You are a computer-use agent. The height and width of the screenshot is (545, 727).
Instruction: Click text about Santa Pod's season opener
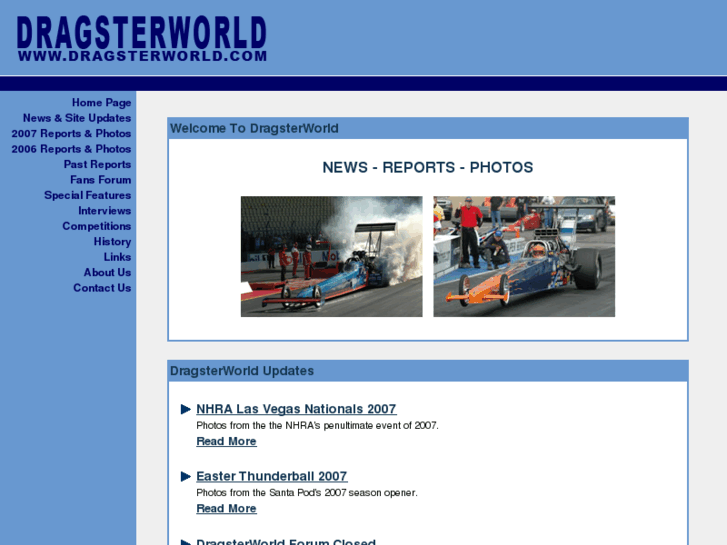click(x=307, y=493)
